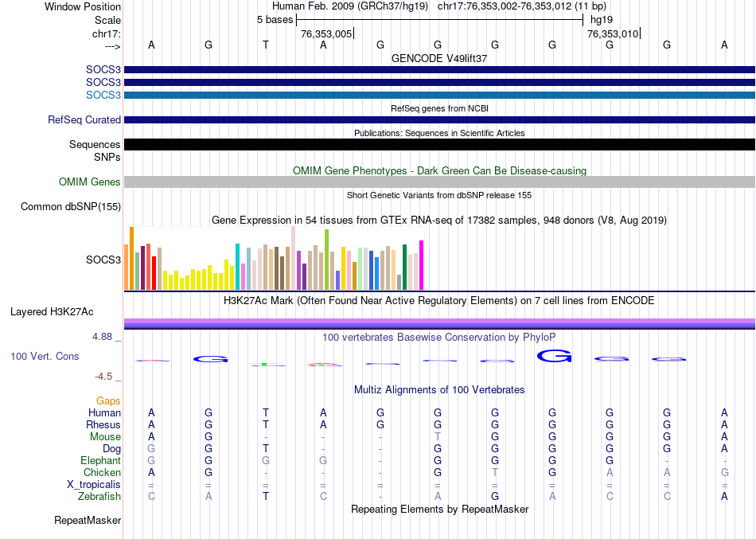
Task: Click the black SOCS3 GTEx label
Action: click(103, 260)
